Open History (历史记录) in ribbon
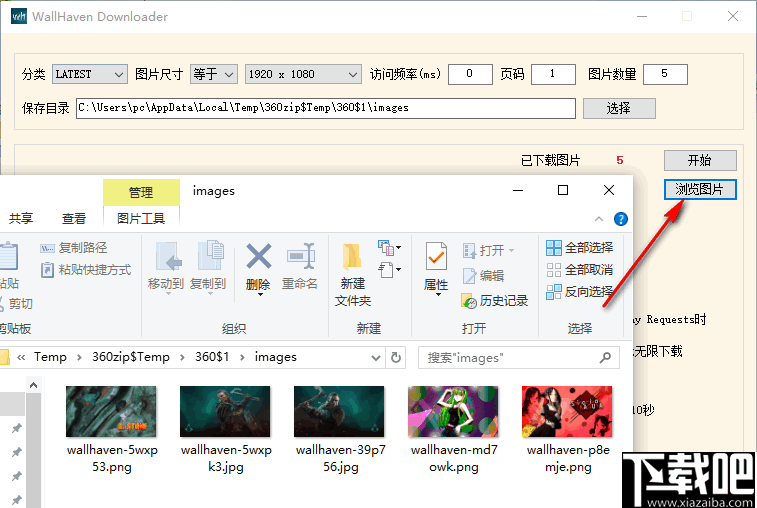 coord(494,301)
